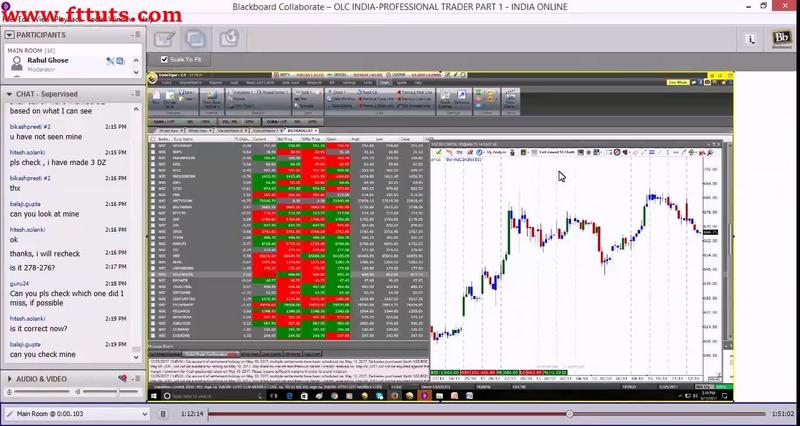
Task: Open Quick Settings ribbon icon
Action: point(445,98)
